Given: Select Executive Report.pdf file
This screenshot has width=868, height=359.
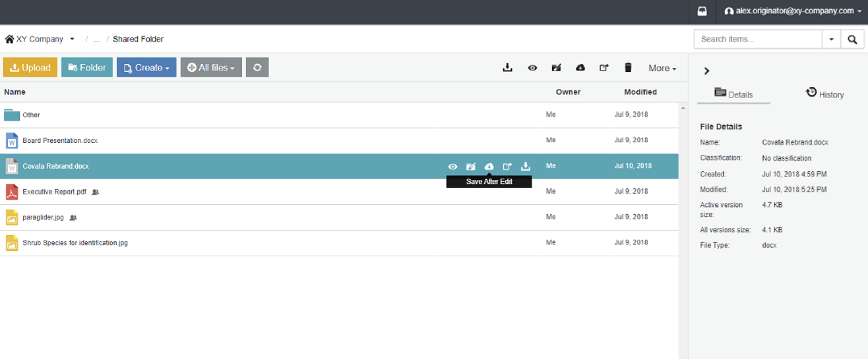Looking at the screenshot, I should click(54, 192).
